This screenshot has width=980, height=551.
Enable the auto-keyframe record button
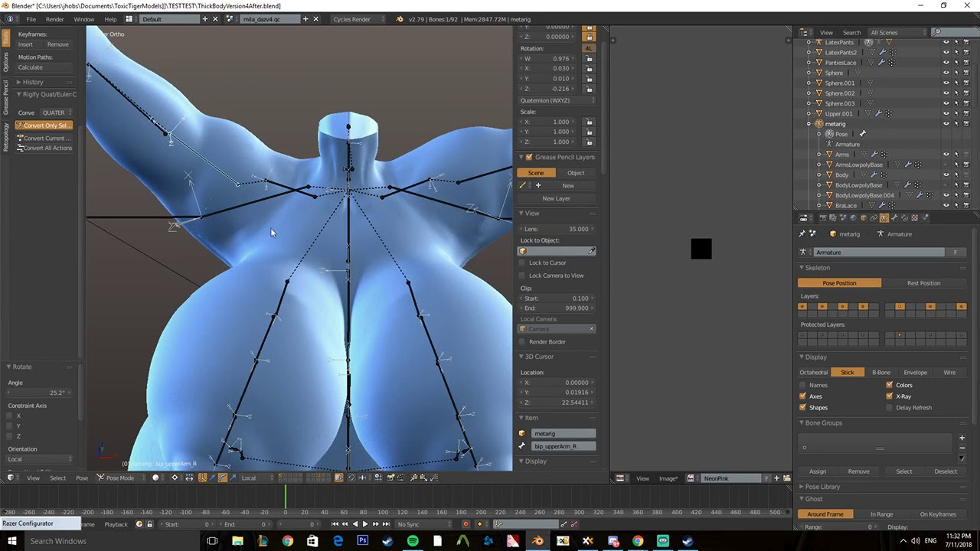pos(465,524)
